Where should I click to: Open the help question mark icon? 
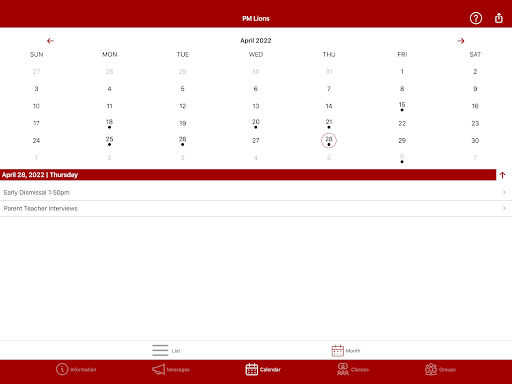(x=476, y=18)
